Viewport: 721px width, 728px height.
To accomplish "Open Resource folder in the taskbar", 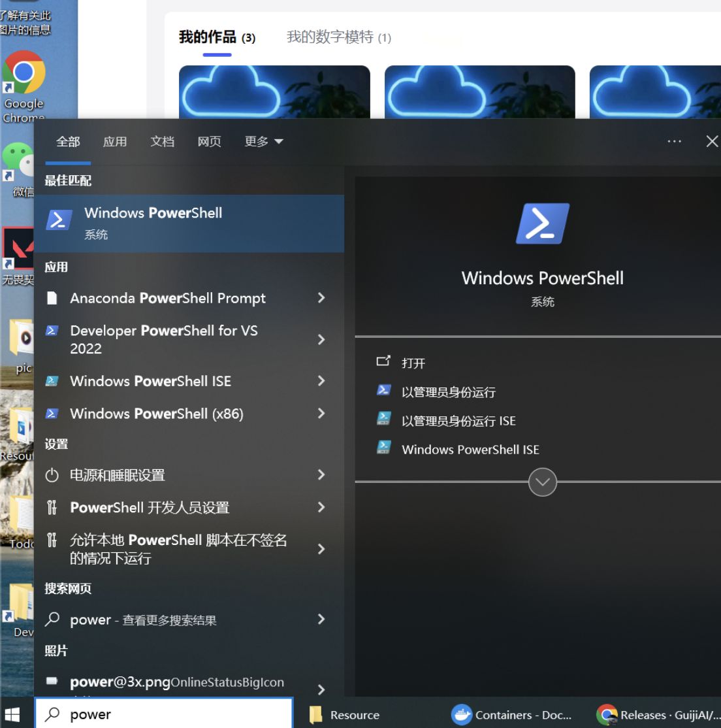I will (x=345, y=714).
